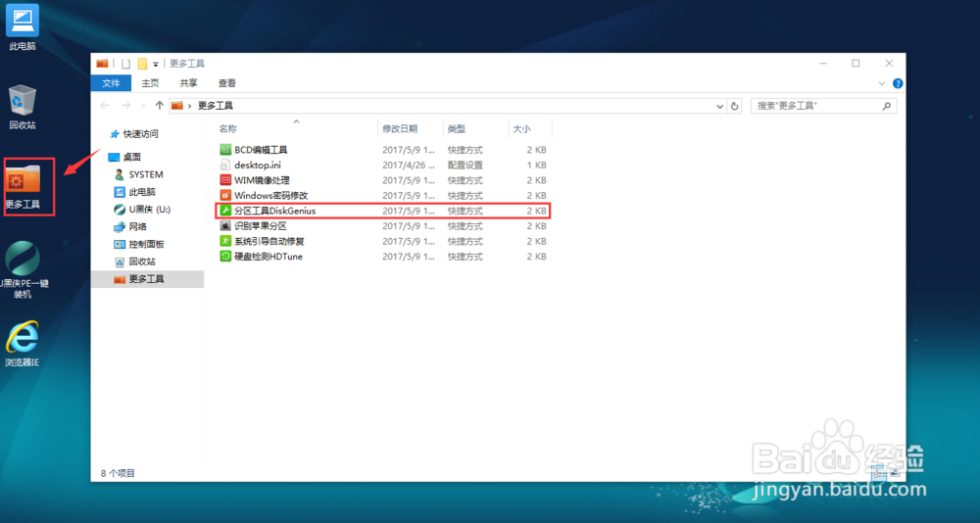Open address bar history dropdown
Screen dimensions: 980x523
(x=720, y=106)
